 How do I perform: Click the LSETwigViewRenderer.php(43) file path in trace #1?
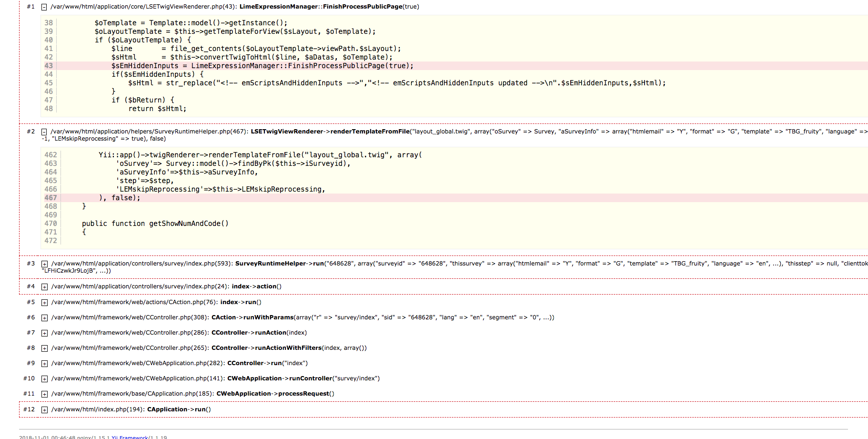click(144, 7)
